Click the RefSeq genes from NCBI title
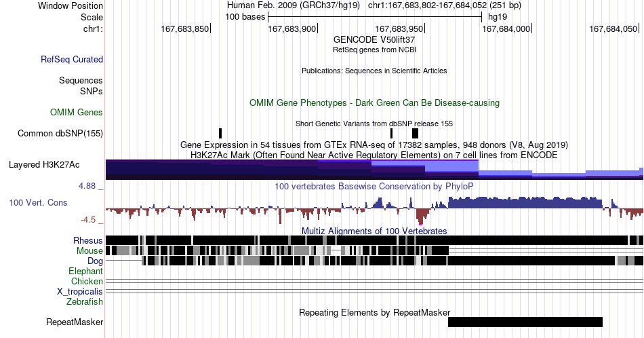Viewport: 644px width, 338px height. click(374, 50)
